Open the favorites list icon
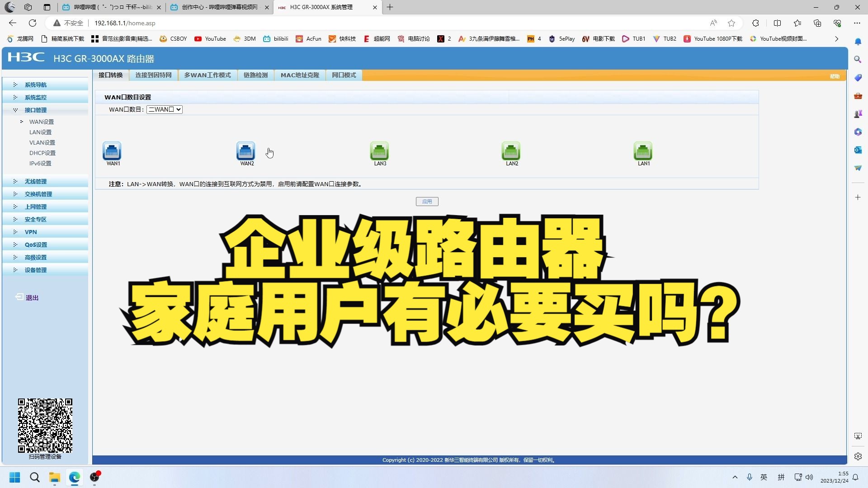The height and width of the screenshot is (488, 868). coord(797,23)
